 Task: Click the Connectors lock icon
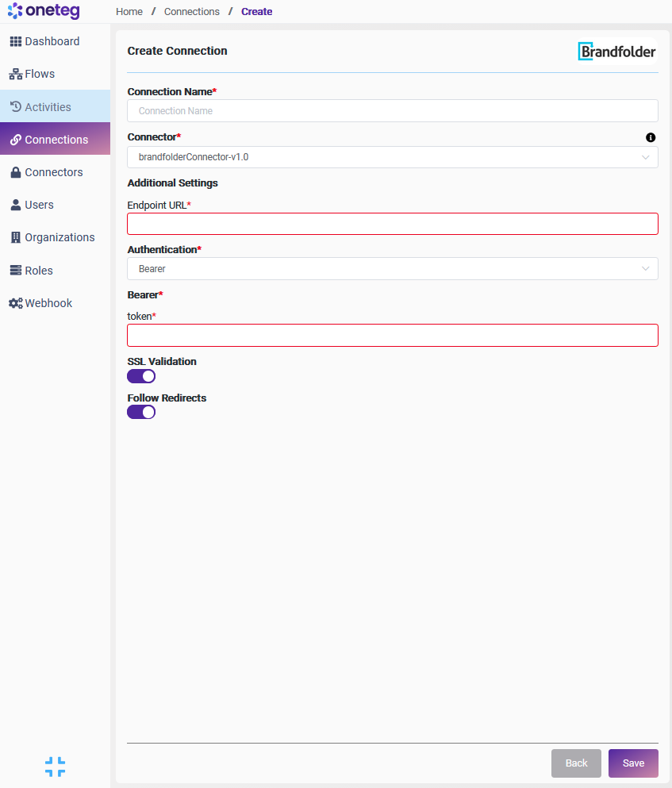15,172
